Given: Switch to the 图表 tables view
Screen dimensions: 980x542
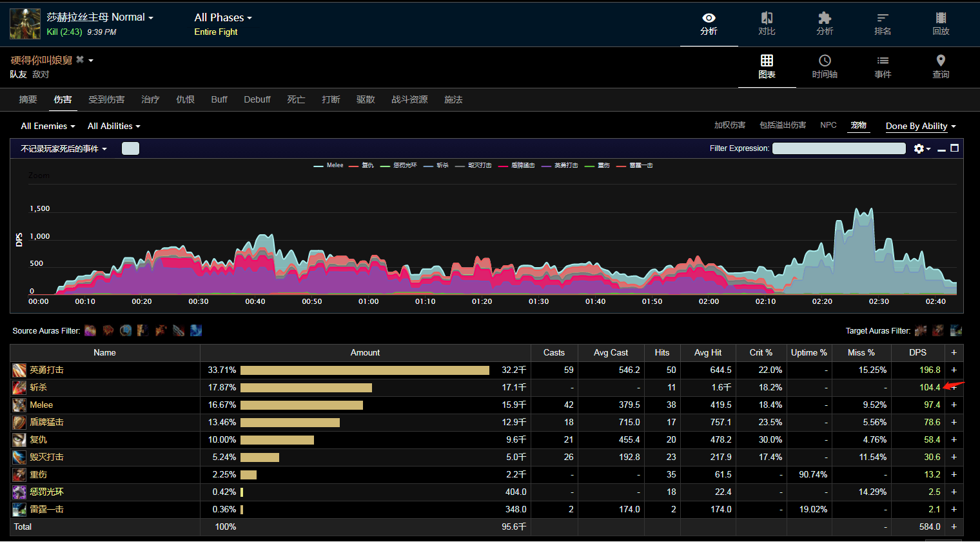Looking at the screenshot, I should (x=767, y=67).
